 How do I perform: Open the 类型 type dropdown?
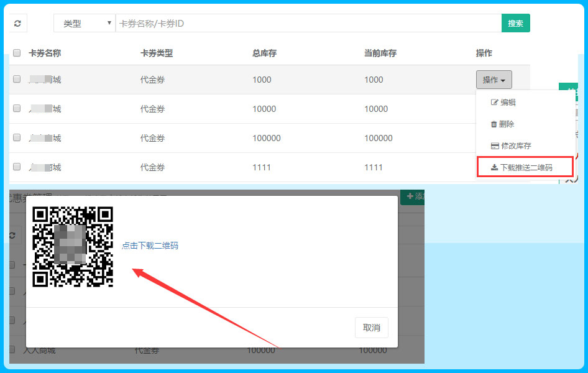pyautogui.click(x=85, y=24)
